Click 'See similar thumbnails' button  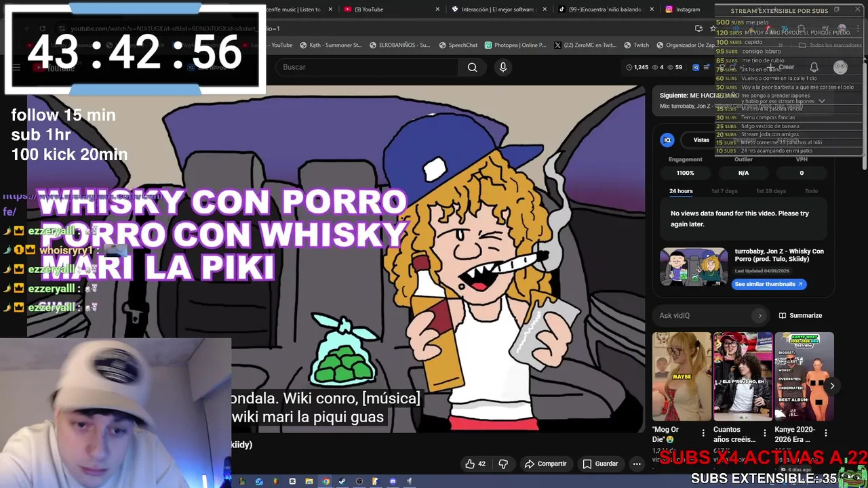pos(769,284)
